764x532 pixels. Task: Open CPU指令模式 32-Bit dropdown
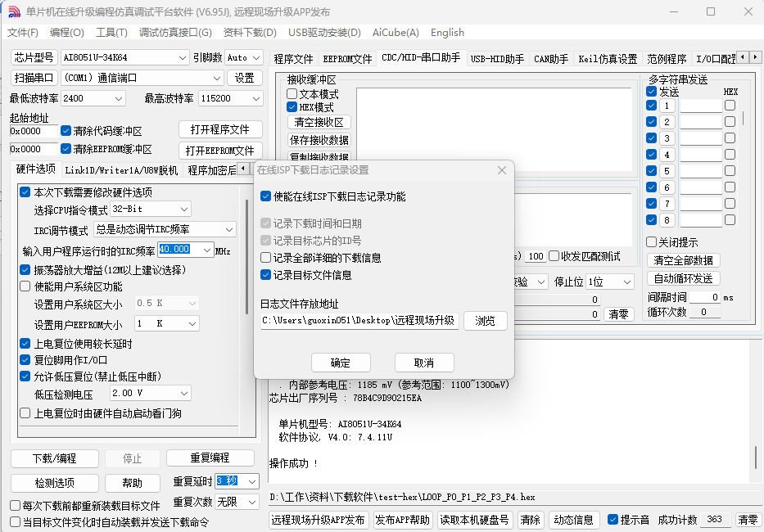pos(151,209)
